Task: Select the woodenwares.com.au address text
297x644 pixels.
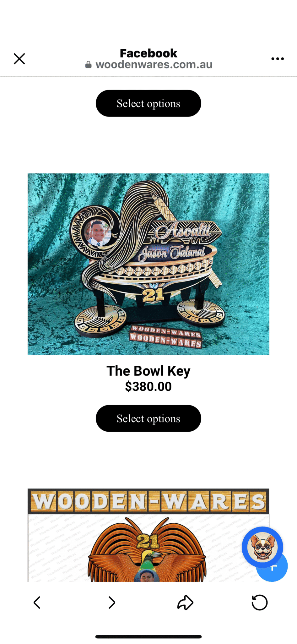Action: tap(154, 64)
